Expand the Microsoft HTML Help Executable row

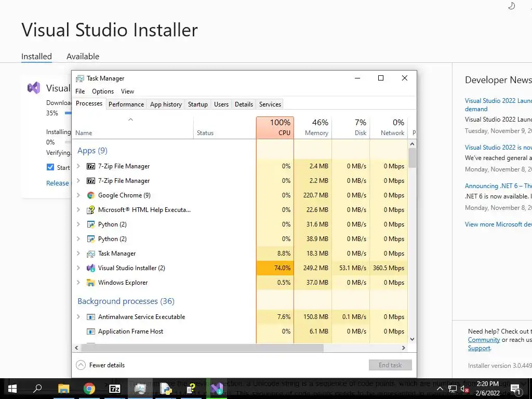(78, 210)
